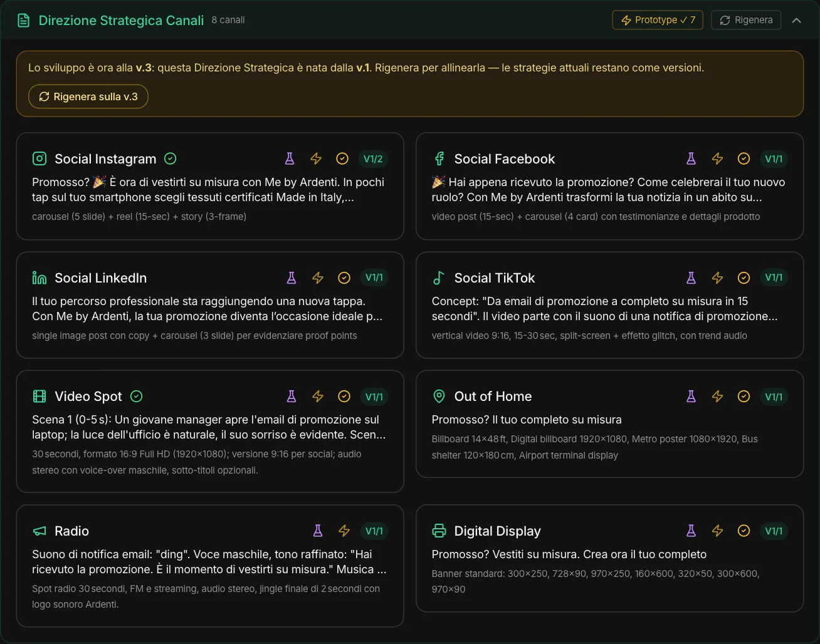
Task: Click the megaphone icon beside Radio
Action: [39, 531]
